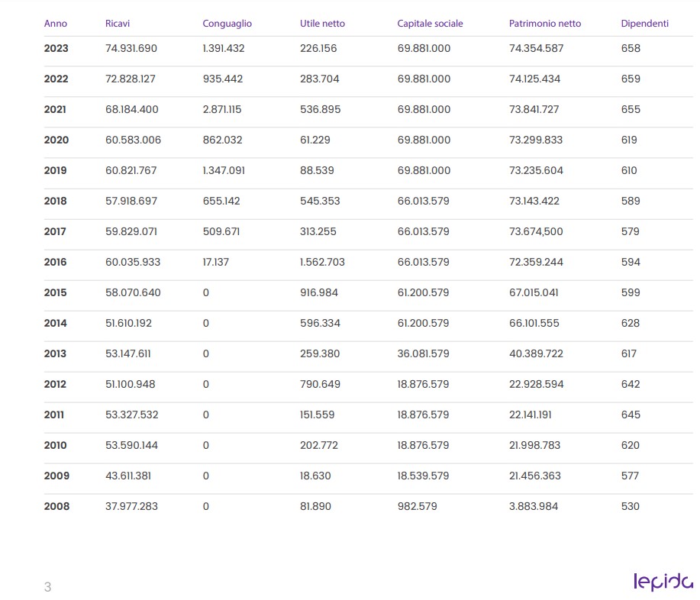Select the 2022 Dipendenti value 659

(x=631, y=79)
